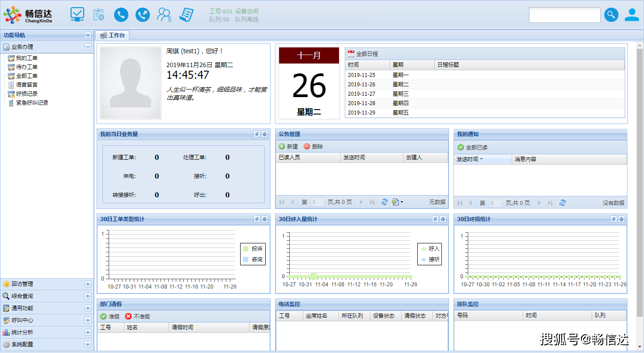Click the vertical scrollbar on the right

pyautogui.click(x=640, y=182)
